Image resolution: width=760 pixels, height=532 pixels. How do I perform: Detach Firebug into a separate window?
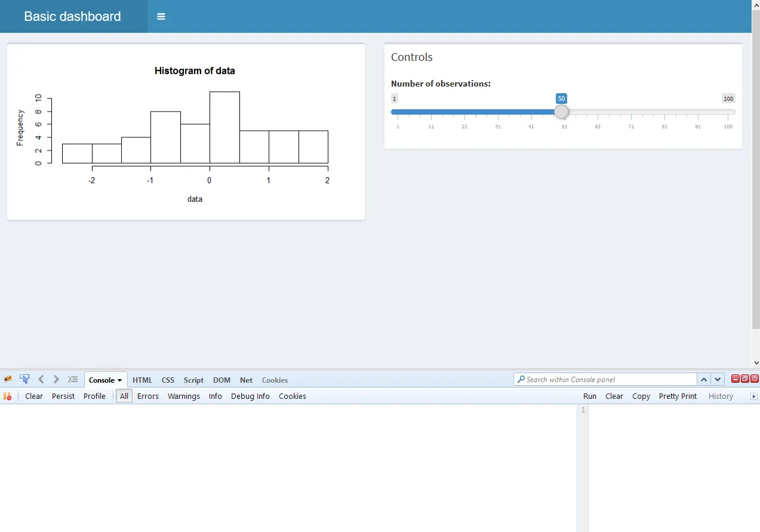click(x=745, y=379)
